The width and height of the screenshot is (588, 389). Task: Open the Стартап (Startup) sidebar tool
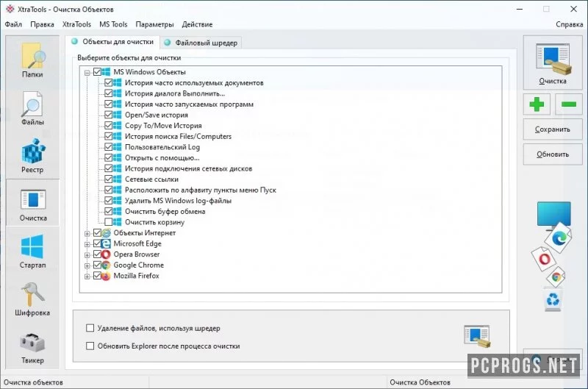click(x=32, y=251)
